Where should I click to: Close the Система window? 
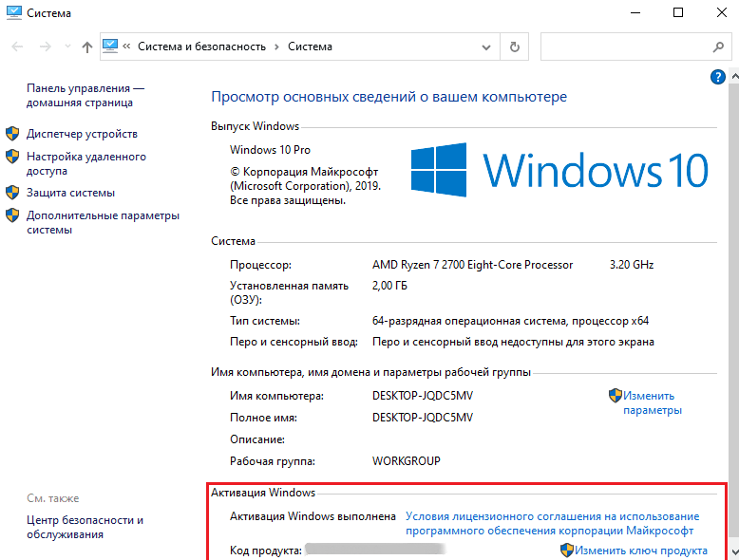pos(722,12)
